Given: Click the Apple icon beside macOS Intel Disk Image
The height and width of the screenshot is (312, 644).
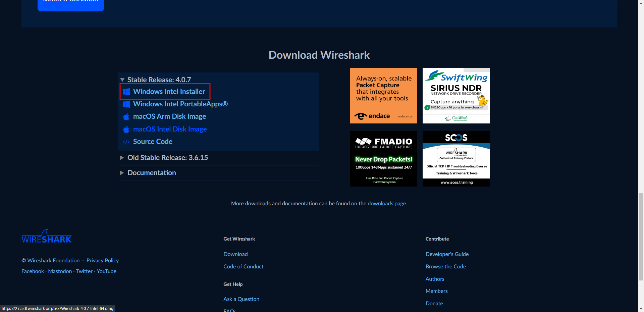Looking at the screenshot, I should 126,129.
